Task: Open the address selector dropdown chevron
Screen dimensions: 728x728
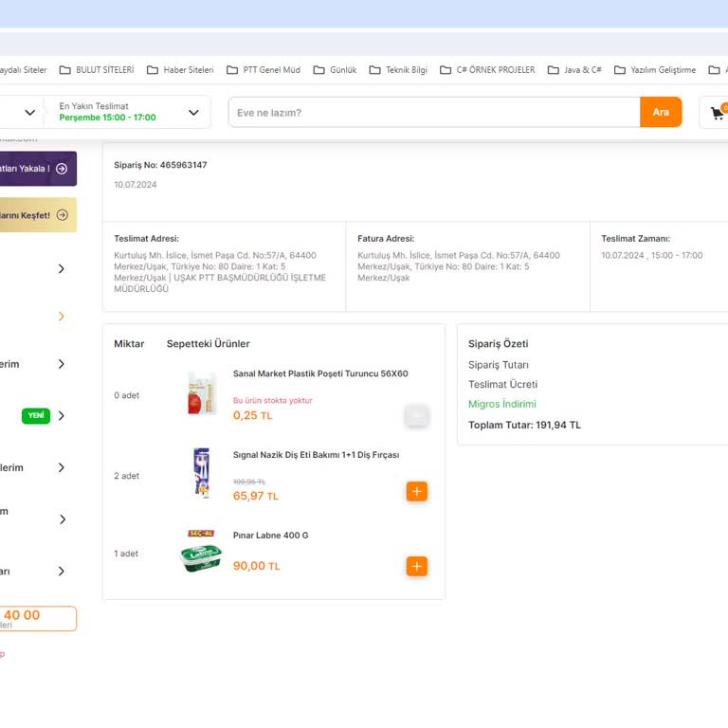Action: click(29, 113)
